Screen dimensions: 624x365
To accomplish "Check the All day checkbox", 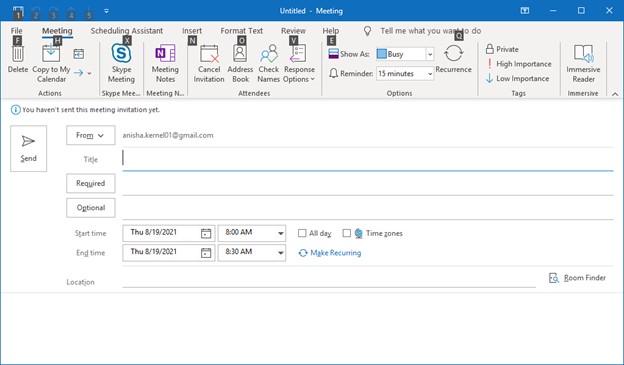I will [302, 233].
